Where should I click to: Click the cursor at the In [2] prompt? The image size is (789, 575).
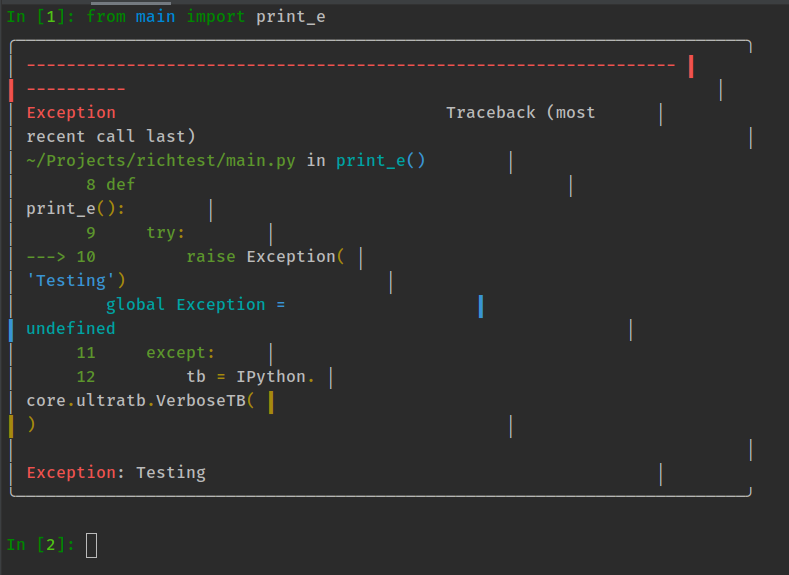(x=91, y=545)
